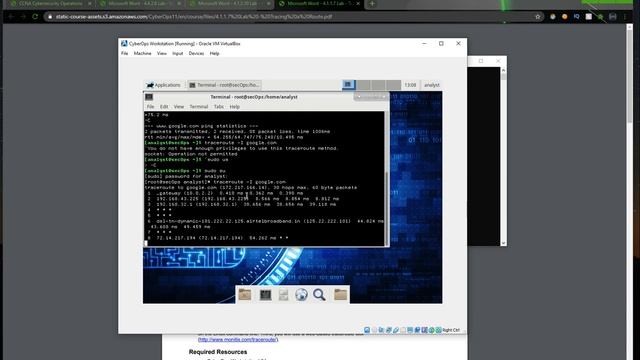Open the VirtualBox Help menu

pyautogui.click(x=214, y=53)
